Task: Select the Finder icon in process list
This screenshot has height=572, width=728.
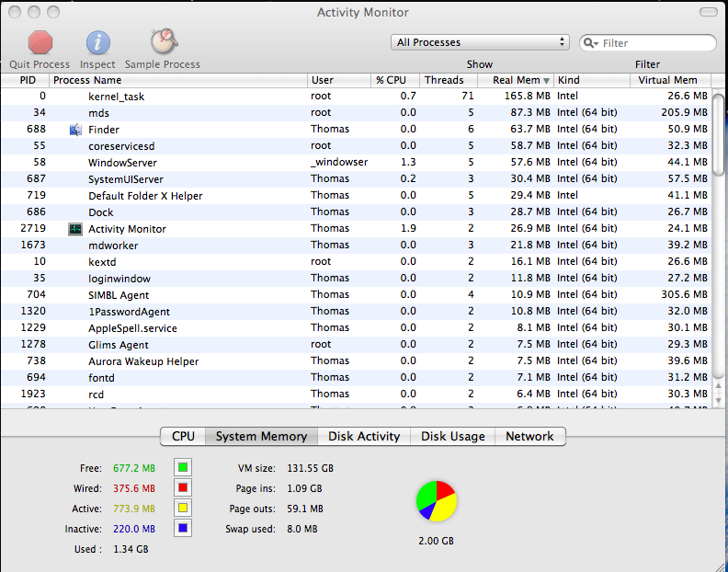Action: click(75, 130)
